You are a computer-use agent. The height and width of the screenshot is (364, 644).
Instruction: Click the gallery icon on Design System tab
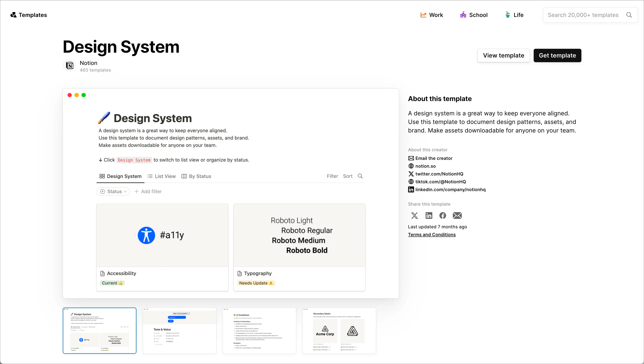tap(102, 176)
